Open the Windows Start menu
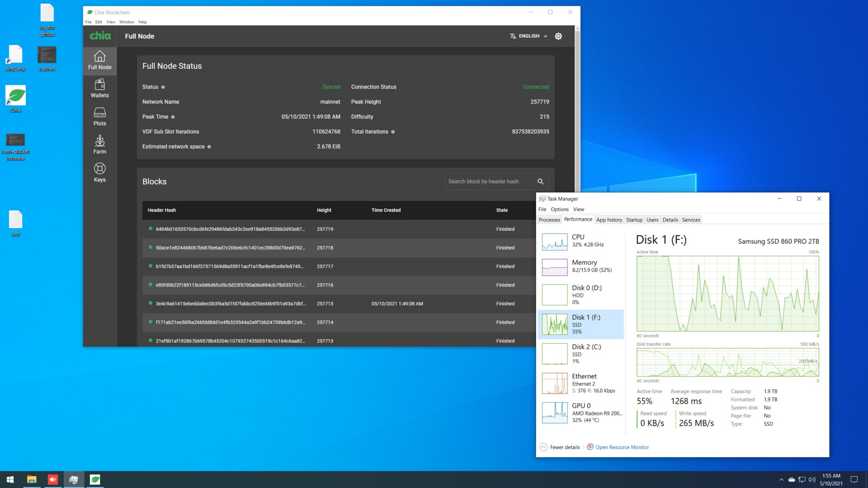Viewport: 868px width, 488px height. click(x=10, y=480)
